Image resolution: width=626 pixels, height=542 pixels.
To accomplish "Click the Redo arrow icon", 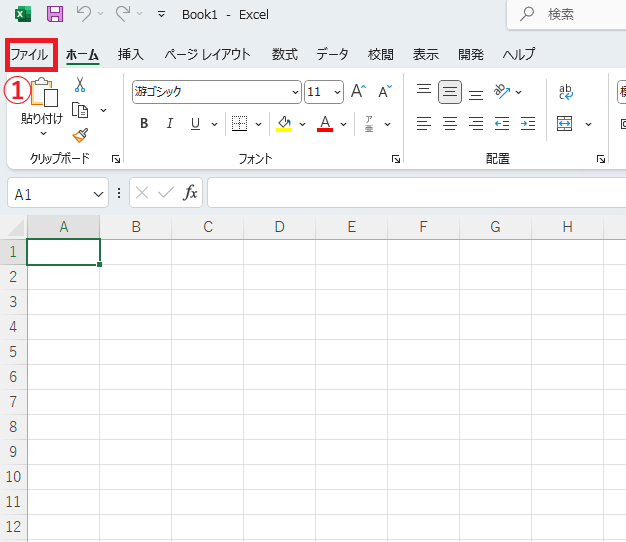I will (x=123, y=14).
